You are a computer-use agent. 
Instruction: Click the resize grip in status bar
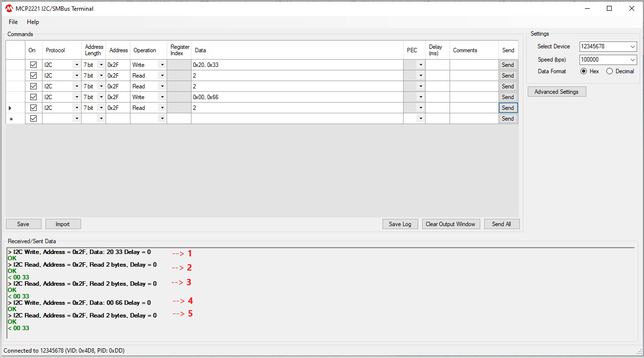[x=639, y=352]
